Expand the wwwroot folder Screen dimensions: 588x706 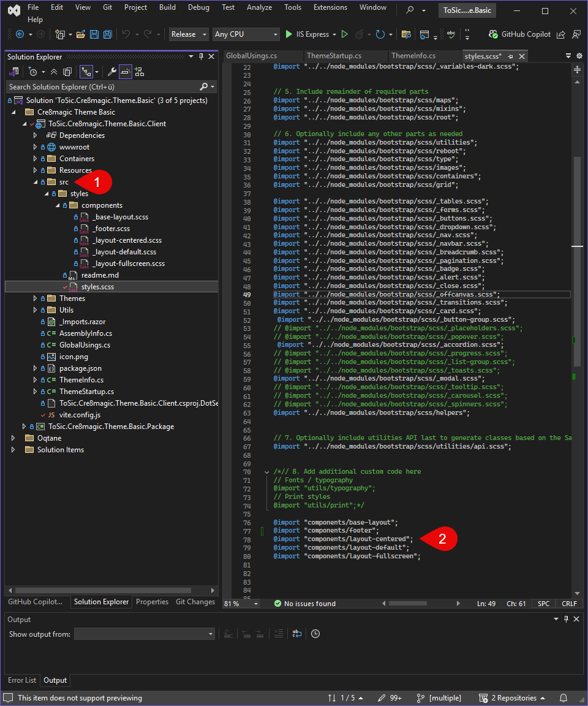tap(35, 147)
